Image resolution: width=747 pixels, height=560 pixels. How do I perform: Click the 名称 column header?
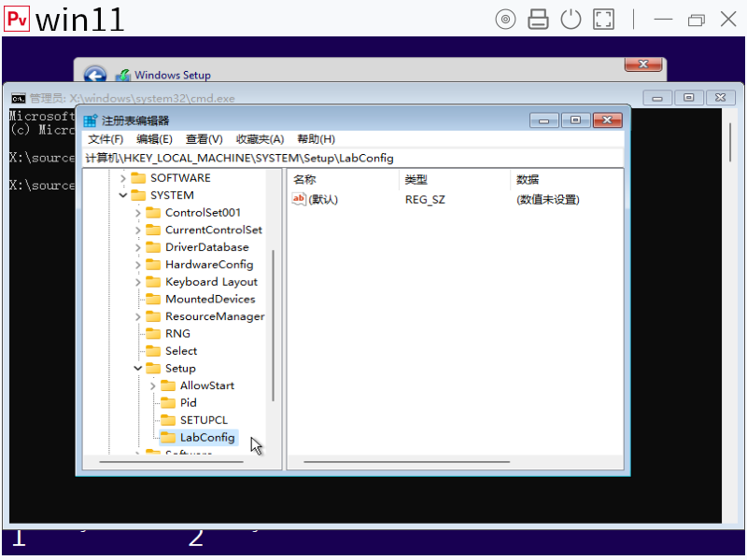coord(345,180)
